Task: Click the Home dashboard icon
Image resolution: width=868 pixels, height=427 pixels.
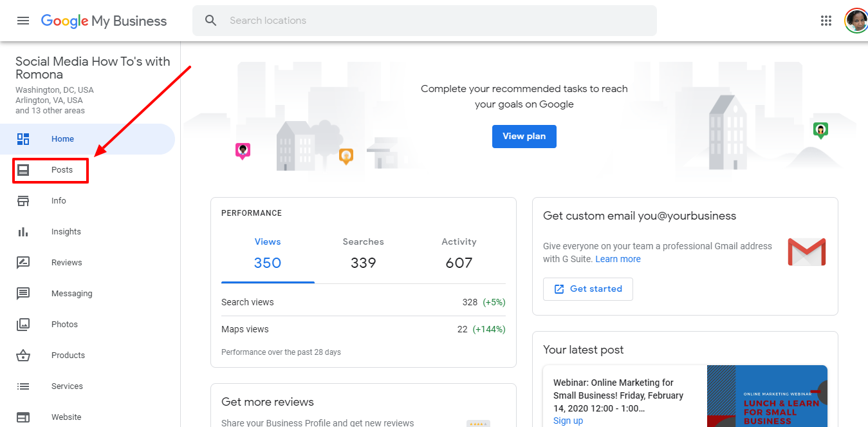Action: (x=23, y=139)
